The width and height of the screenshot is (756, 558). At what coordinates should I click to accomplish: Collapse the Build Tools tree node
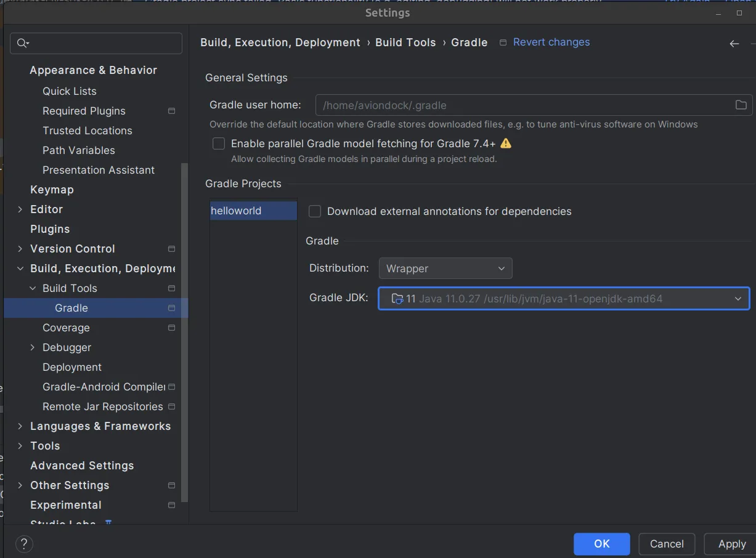(x=33, y=288)
